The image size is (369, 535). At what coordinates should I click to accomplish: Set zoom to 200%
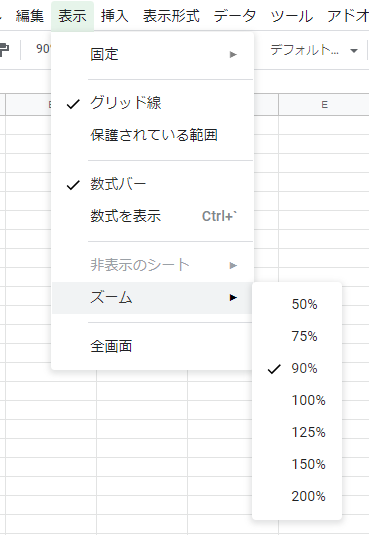tap(297, 496)
